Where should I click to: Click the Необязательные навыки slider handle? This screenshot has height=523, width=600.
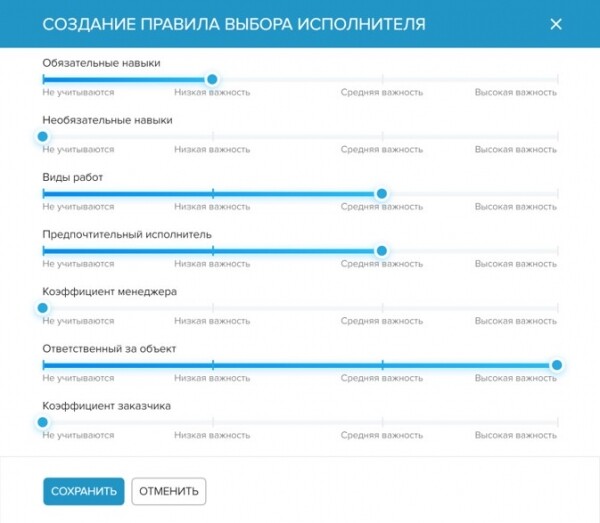pyautogui.click(x=43, y=136)
